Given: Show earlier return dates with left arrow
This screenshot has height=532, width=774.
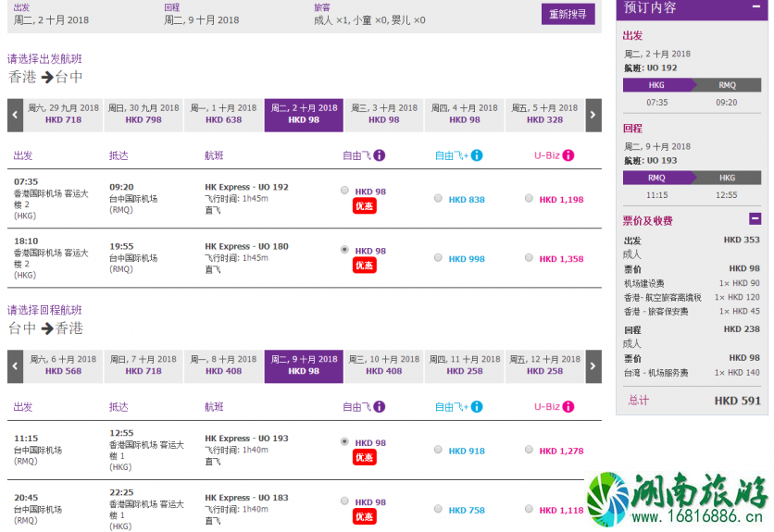Looking at the screenshot, I should click(x=16, y=366).
